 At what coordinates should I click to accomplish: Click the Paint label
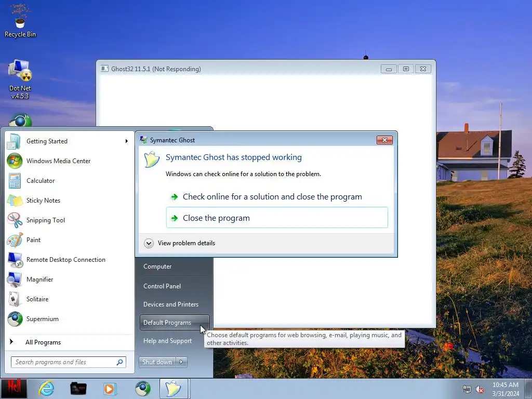(x=33, y=240)
